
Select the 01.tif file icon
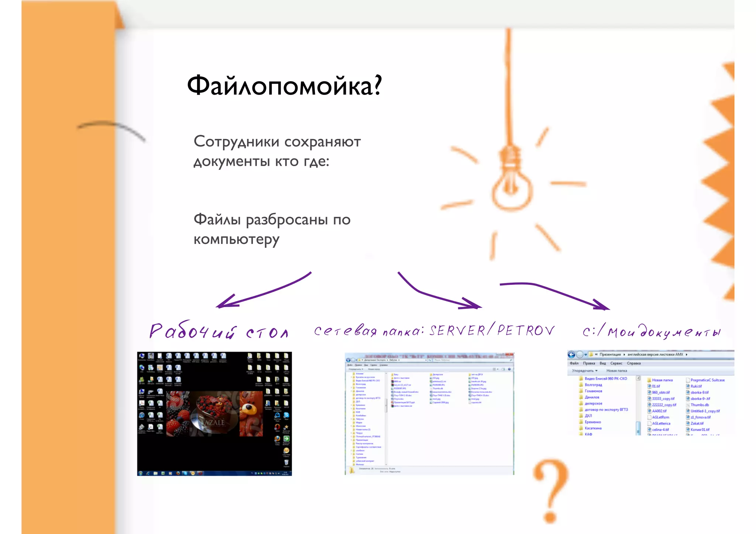tap(650, 386)
